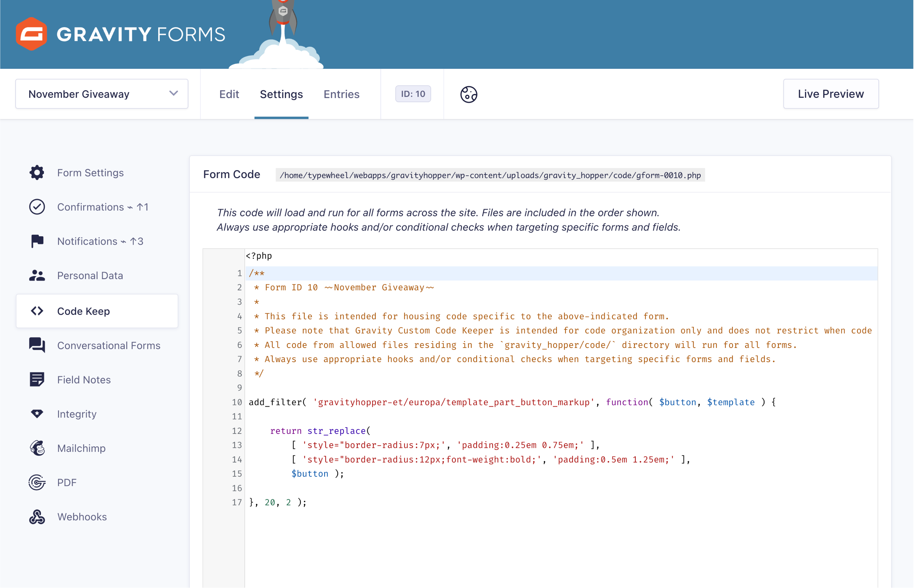Expand the November Giveaway form switcher
Image resolution: width=914 pixels, height=588 pixels.
pos(102,94)
